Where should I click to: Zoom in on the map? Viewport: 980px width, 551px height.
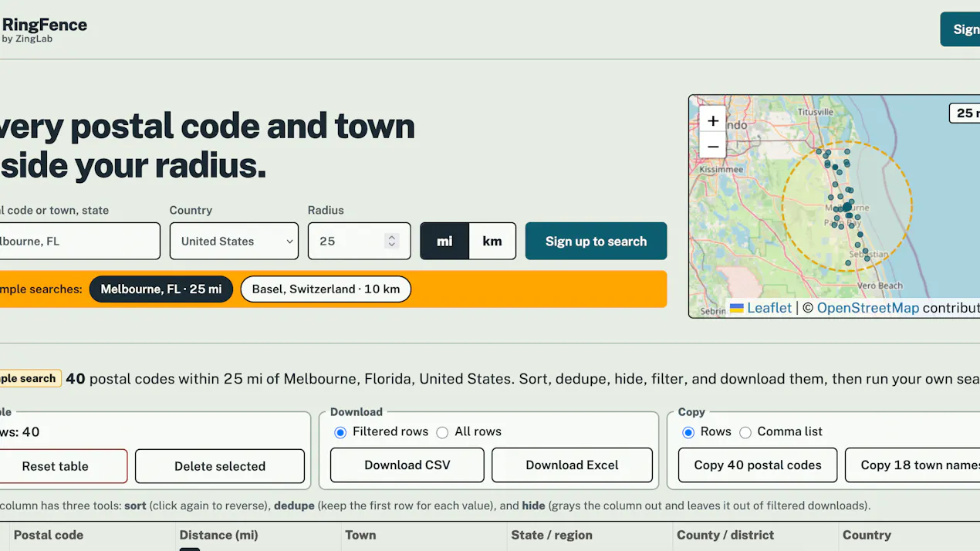[713, 120]
